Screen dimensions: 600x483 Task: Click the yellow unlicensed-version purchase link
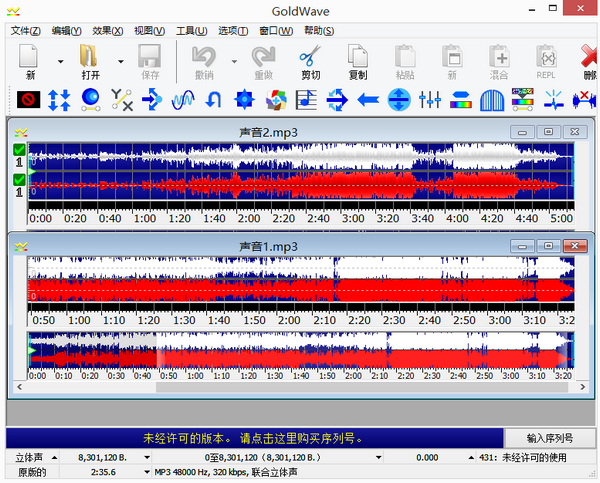tap(252, 438)
